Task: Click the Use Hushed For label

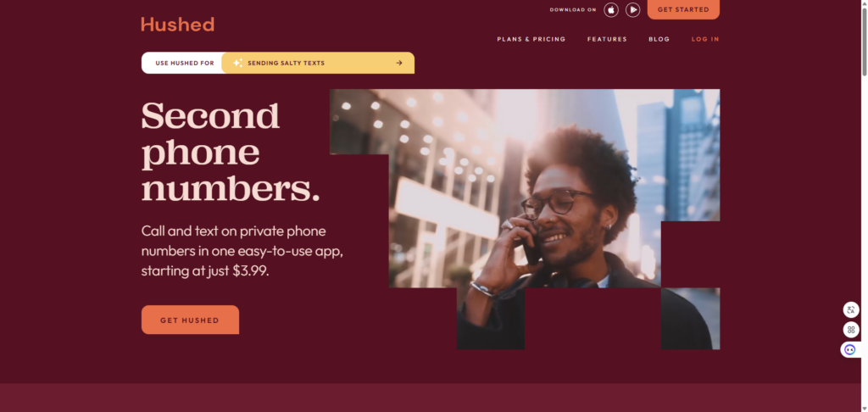Action: [184, 63]
